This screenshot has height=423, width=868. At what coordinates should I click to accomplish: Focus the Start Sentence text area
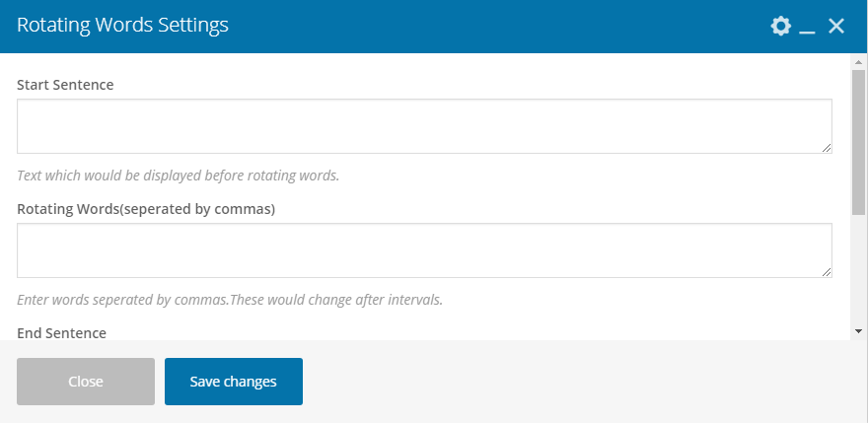(424, 126)
